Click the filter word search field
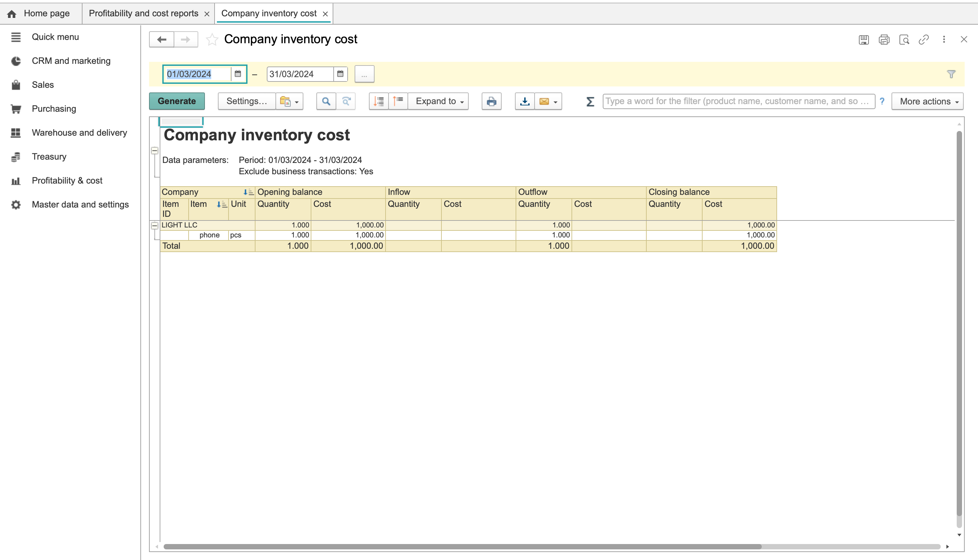 click(739, 101)
